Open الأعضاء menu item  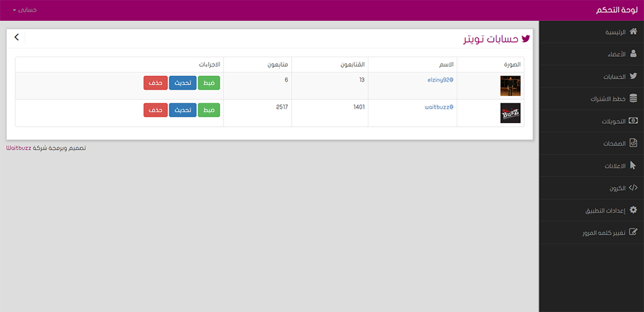pos(591,54)
